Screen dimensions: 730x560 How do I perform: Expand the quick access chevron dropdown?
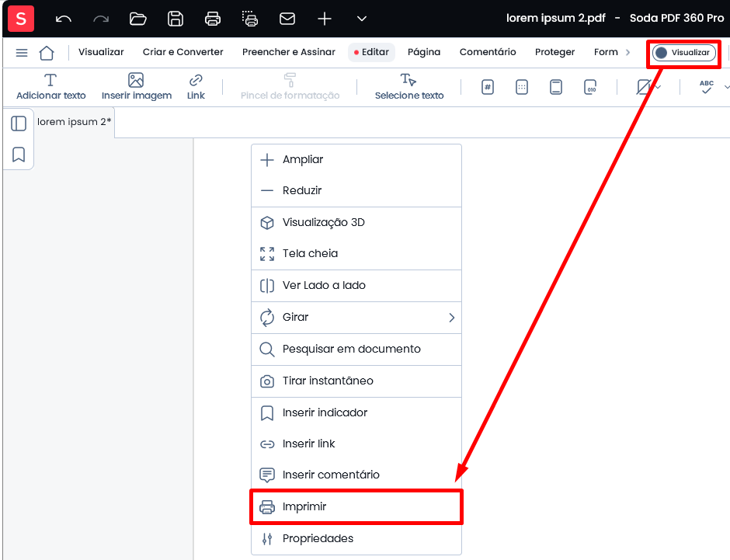coord(362,19)
